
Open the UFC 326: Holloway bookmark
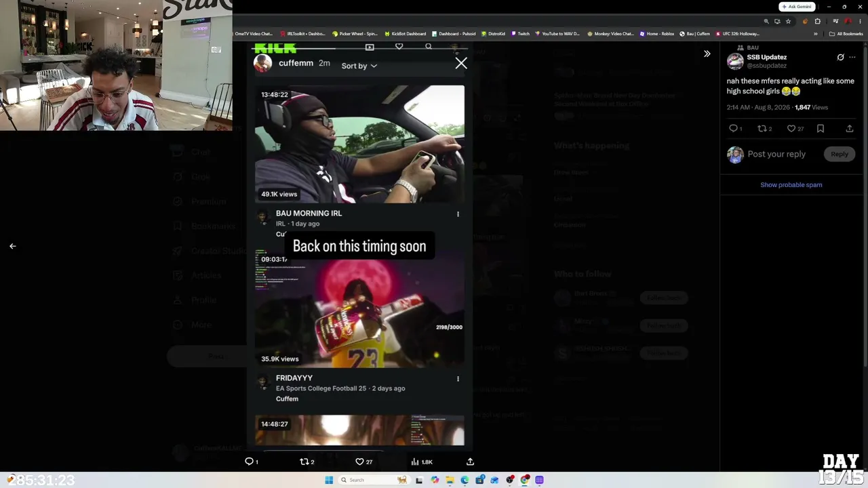coord(738,33)
